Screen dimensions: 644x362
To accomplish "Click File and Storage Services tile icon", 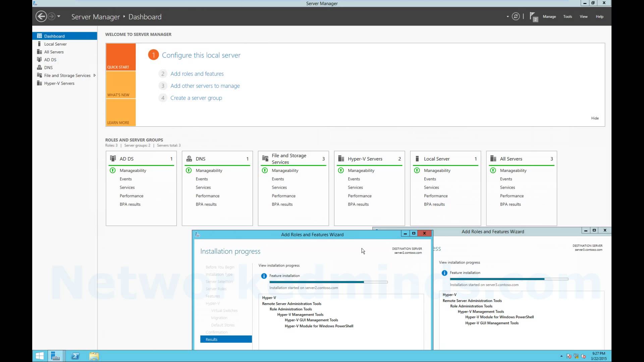I will pos(265,159).
